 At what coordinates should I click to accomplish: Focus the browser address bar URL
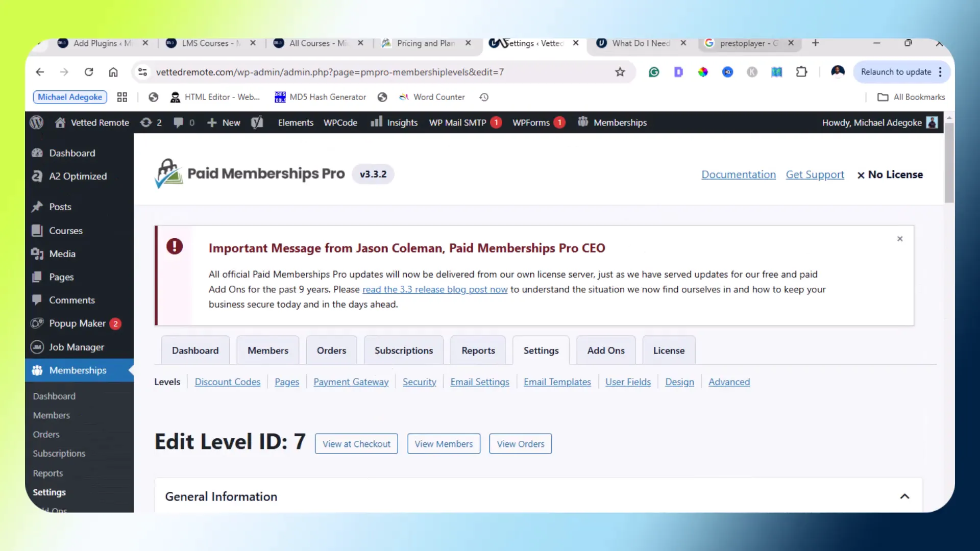[x=330, y=72]
